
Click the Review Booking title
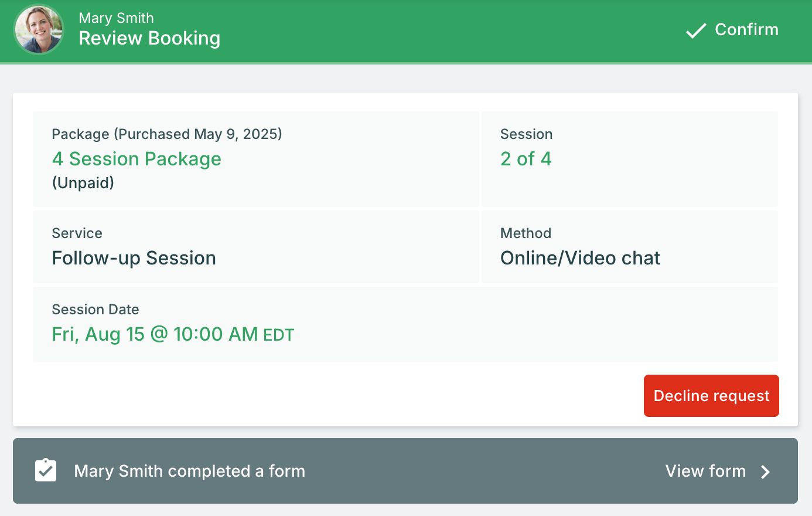point(149,38)
